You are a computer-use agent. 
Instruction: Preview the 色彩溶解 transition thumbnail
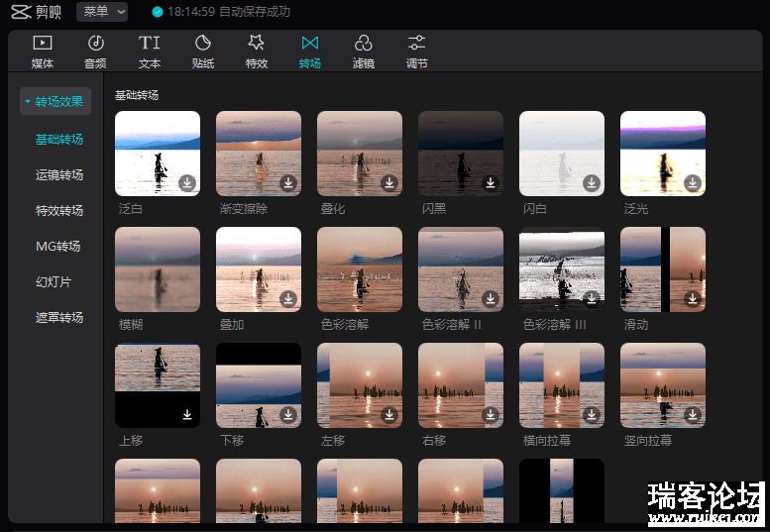click(x=360, y=269)
